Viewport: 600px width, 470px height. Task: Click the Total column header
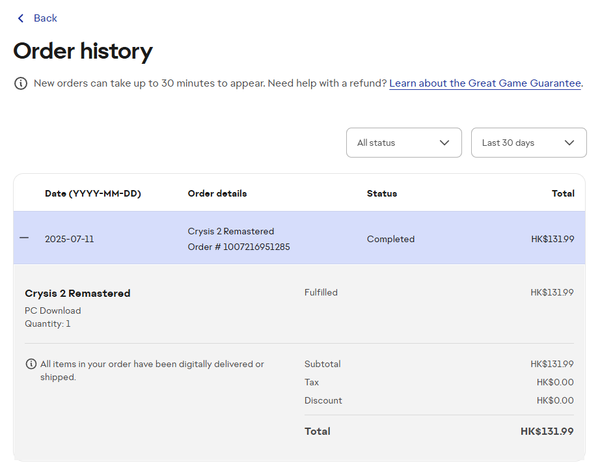[563, 194]
